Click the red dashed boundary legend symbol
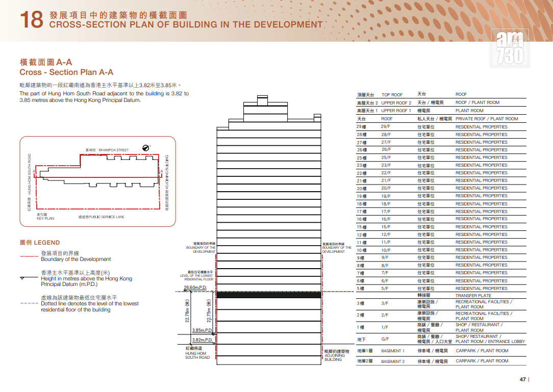 tap(29, 256)
